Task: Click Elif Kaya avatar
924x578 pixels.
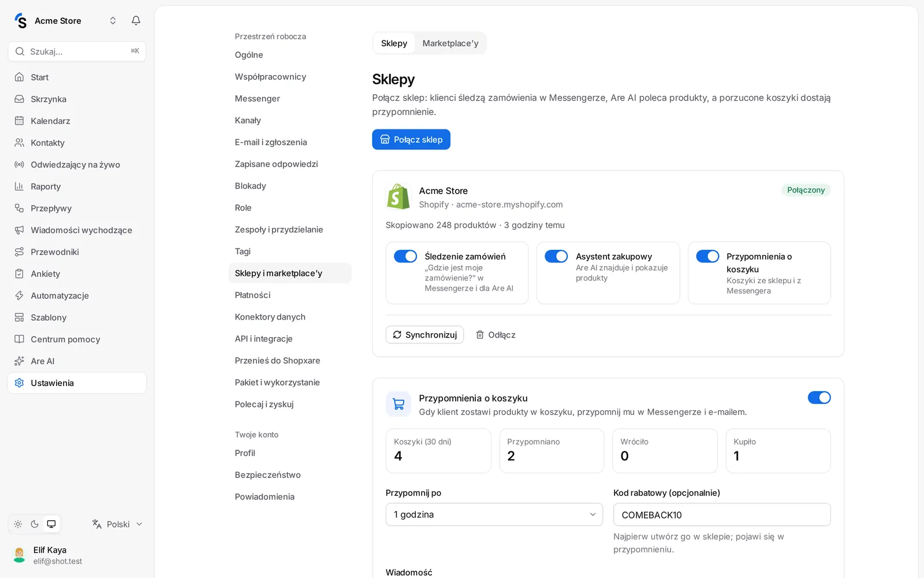Action: pyautogui.click(x=20, y=555)
